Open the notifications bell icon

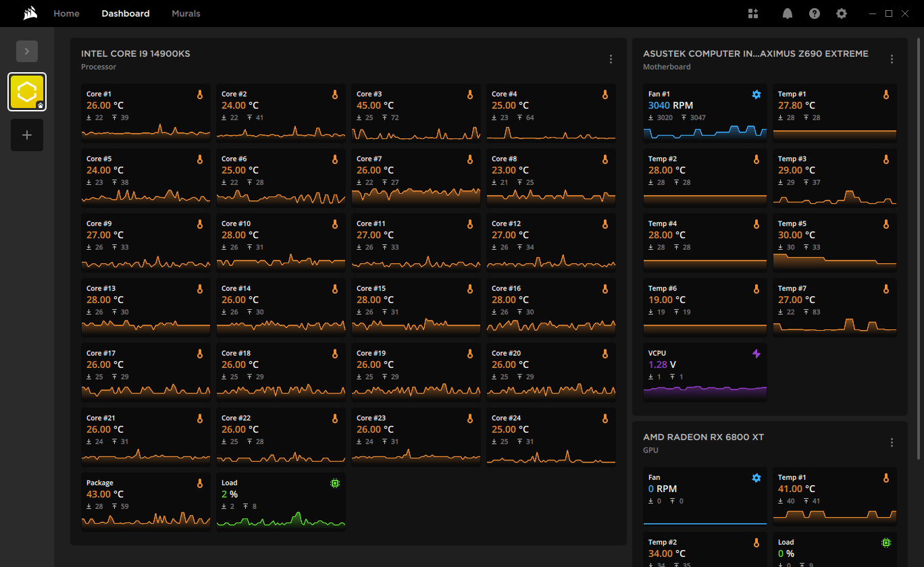pos(787,13)
